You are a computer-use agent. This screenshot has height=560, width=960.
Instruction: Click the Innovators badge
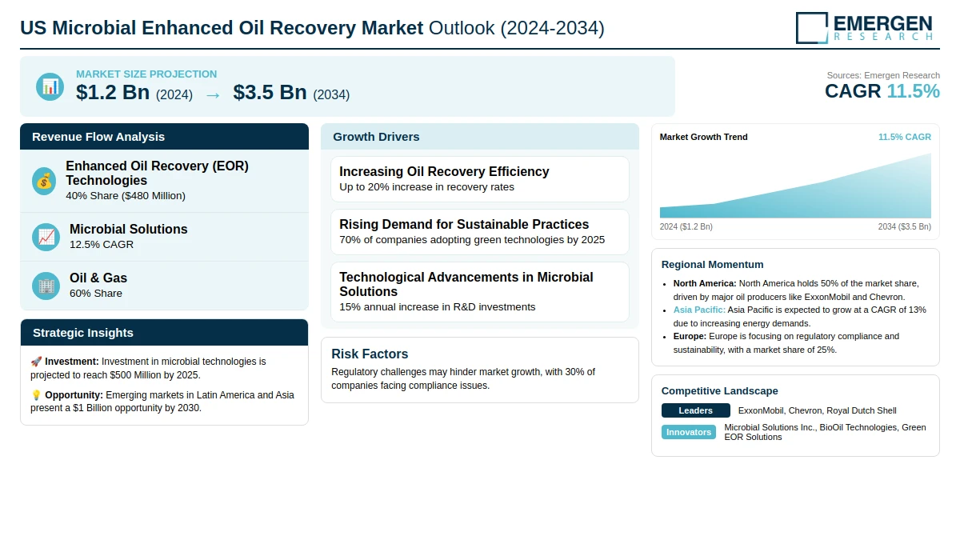689,432
